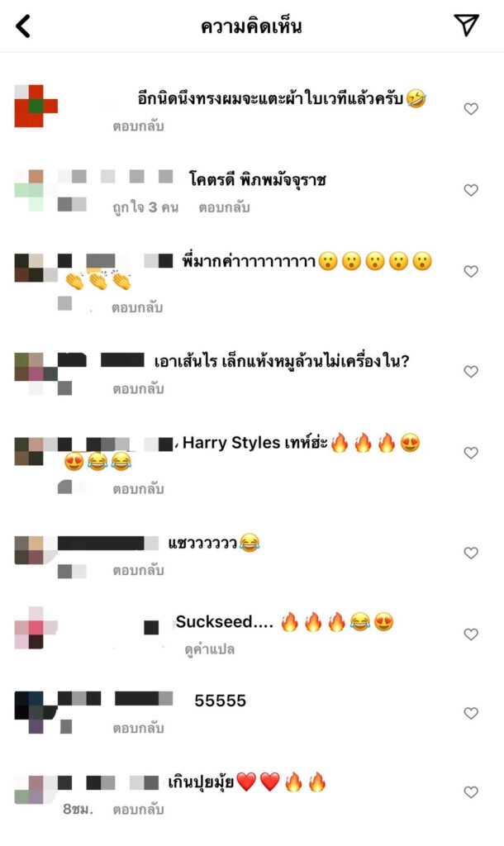Like the เกินปุยมุ้ย comment
504x846 pixels.
[x=471, y=792]
